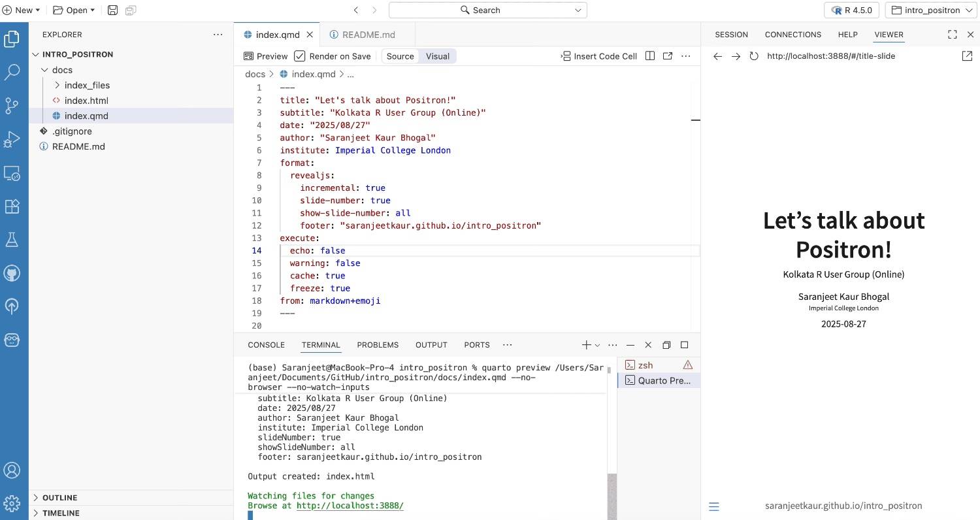Switch editor to Source mode

[400, 56]
